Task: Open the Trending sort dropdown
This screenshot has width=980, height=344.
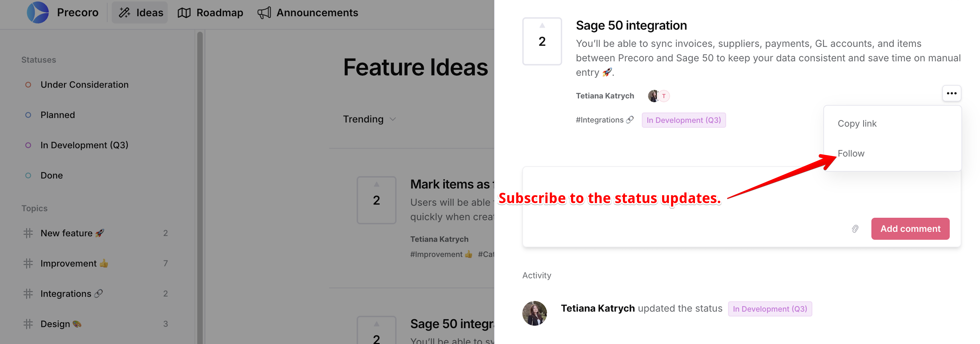Action: click(x=369, y=119)
